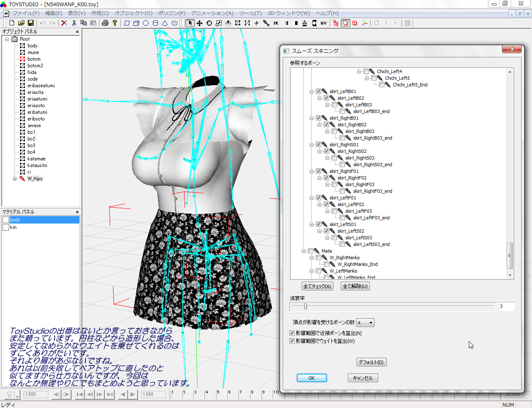Click the Print icon in toolbar
Viewport: 532px width, 408px height.
[x=105, y=23]
